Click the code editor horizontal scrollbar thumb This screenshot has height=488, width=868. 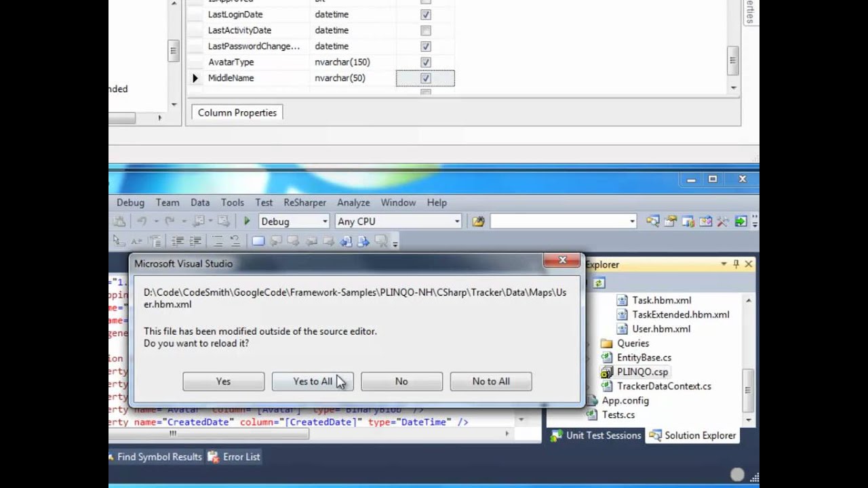point(210,434)
